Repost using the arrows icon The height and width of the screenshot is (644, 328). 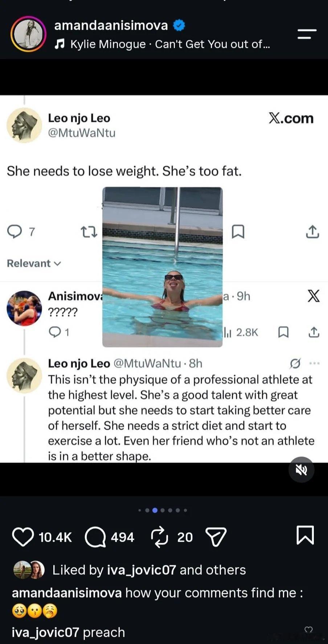click(x=159, y=537)
